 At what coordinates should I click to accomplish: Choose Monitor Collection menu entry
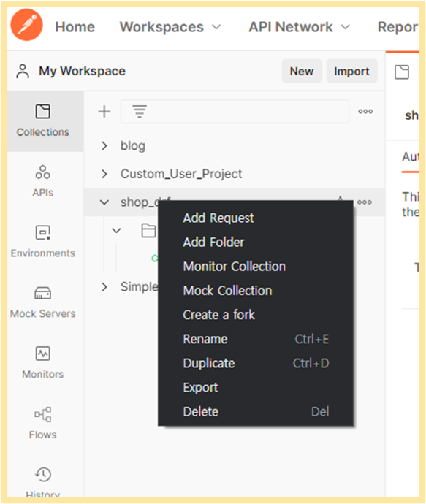256,267
